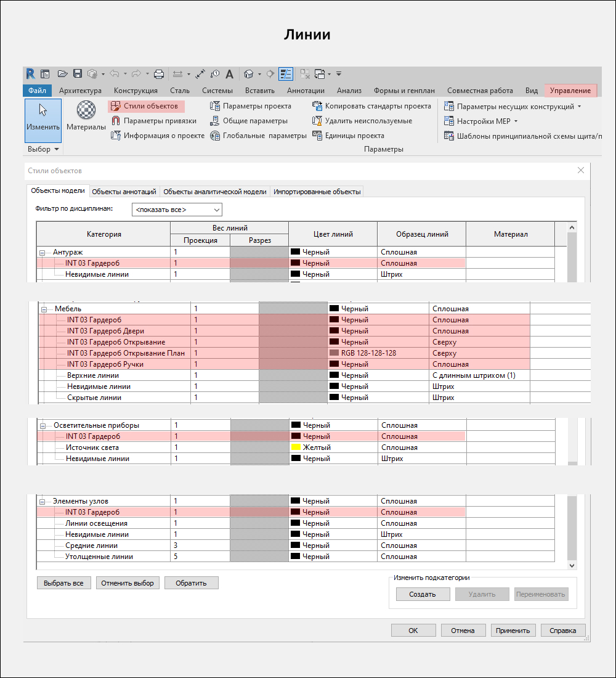Collapse the Элементы узлов tree node
616x678 pixels.
43,502
